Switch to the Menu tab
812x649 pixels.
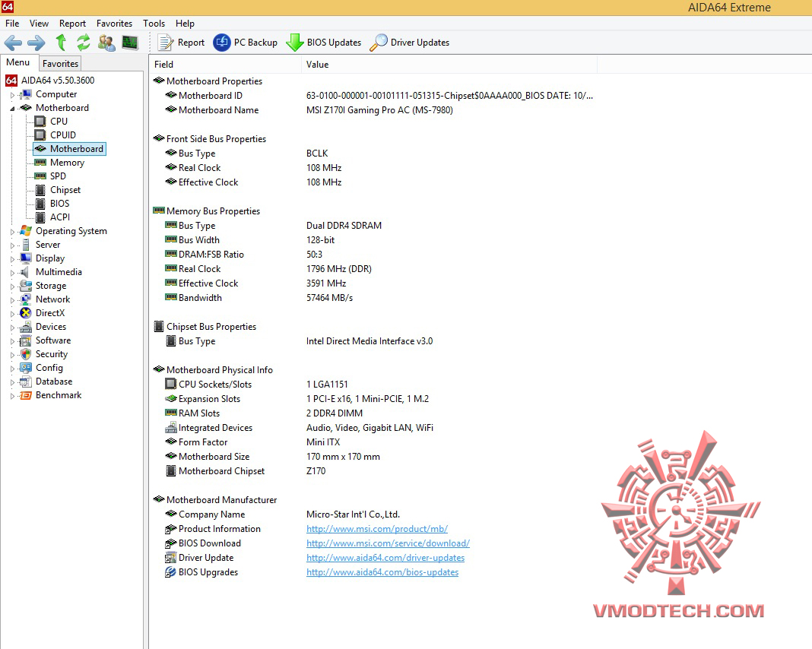(18, 62)
